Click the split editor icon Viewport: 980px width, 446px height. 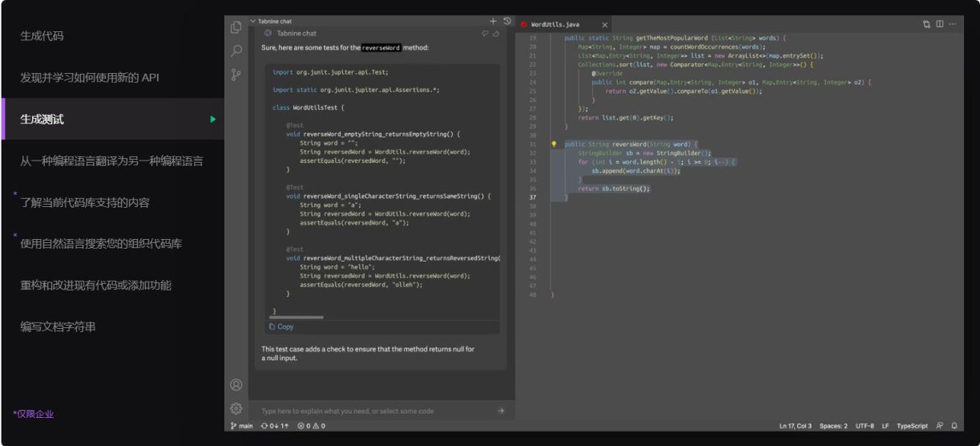coord(940,24)
